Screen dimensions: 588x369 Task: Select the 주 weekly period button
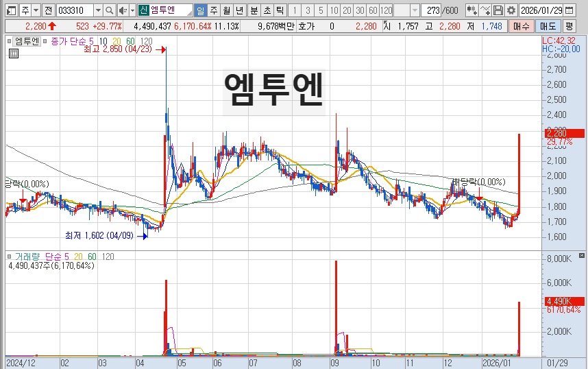(214, 10)
